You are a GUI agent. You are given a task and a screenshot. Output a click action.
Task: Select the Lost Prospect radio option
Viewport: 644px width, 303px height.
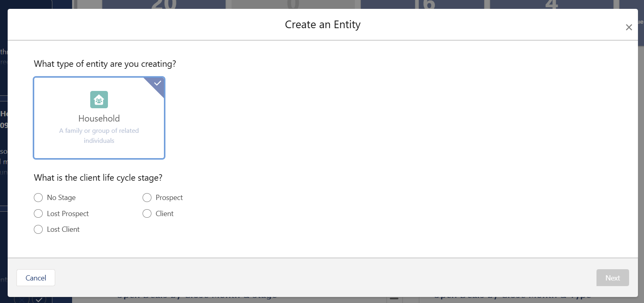click(38, 214)
